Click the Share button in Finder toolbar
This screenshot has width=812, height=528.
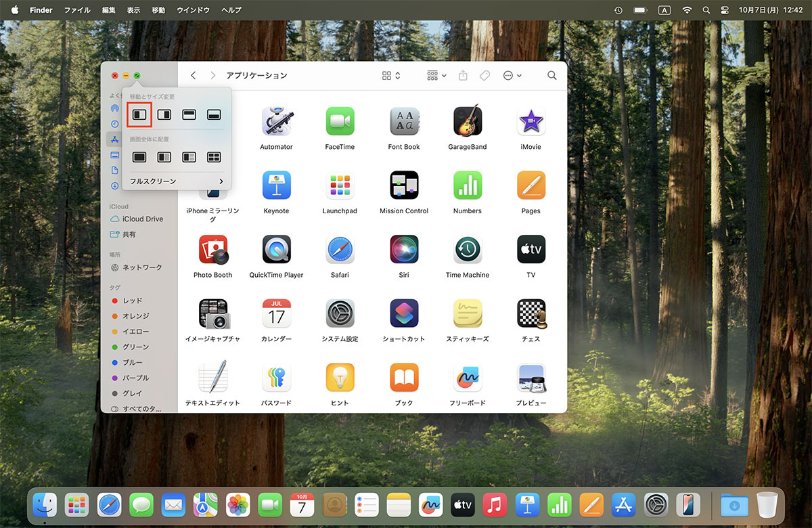(x=463, y=76)
